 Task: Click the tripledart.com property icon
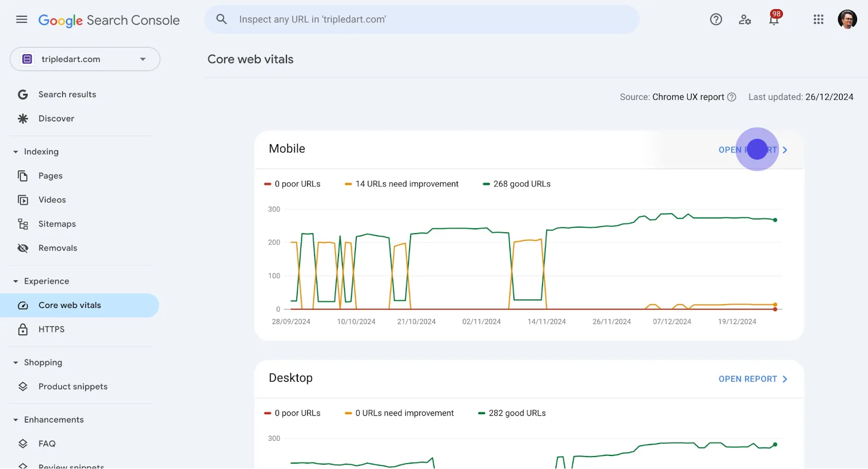(27, 59)
